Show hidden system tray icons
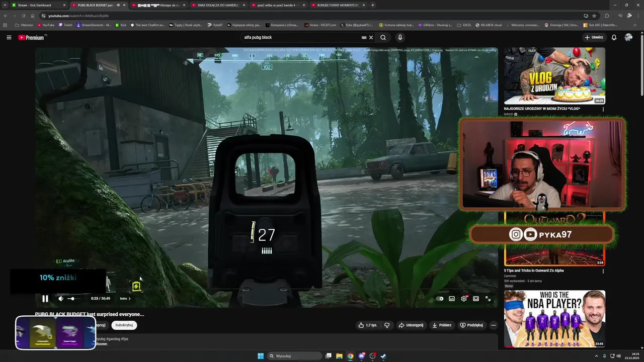This screenshot has height=362, width=644. tap(597, 356)
